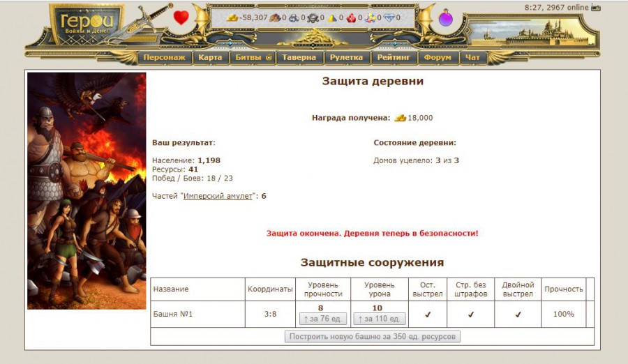
Task: Click the Герои game logo
Action: 87,25
